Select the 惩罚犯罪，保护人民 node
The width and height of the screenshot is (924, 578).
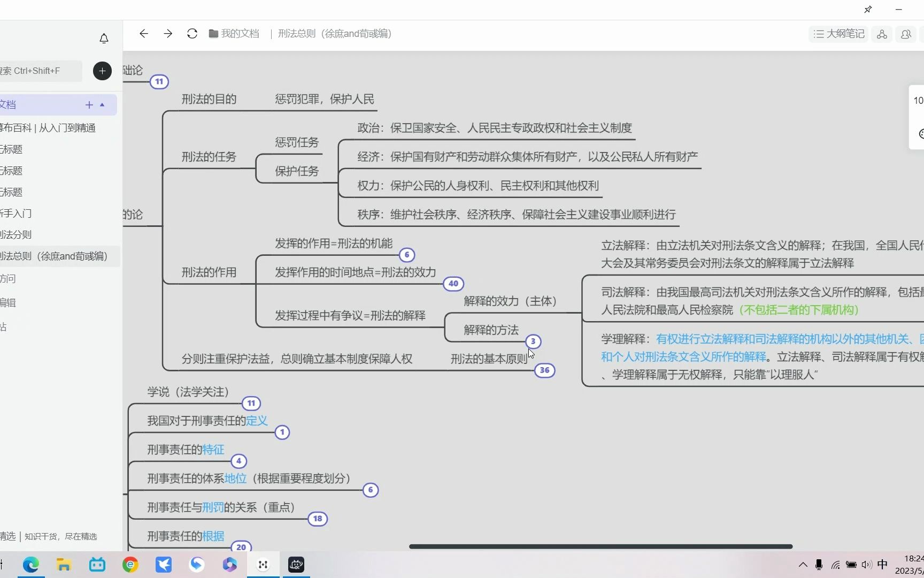point(325,99)
